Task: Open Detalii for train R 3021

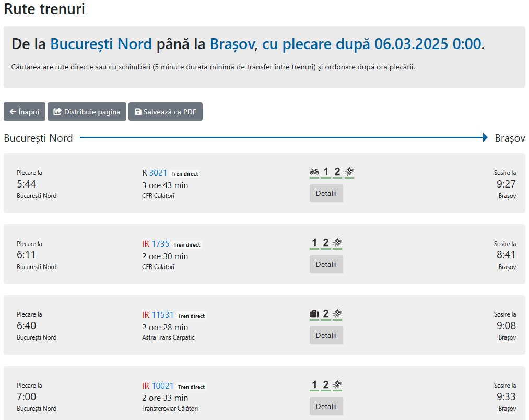Action: 326,193
